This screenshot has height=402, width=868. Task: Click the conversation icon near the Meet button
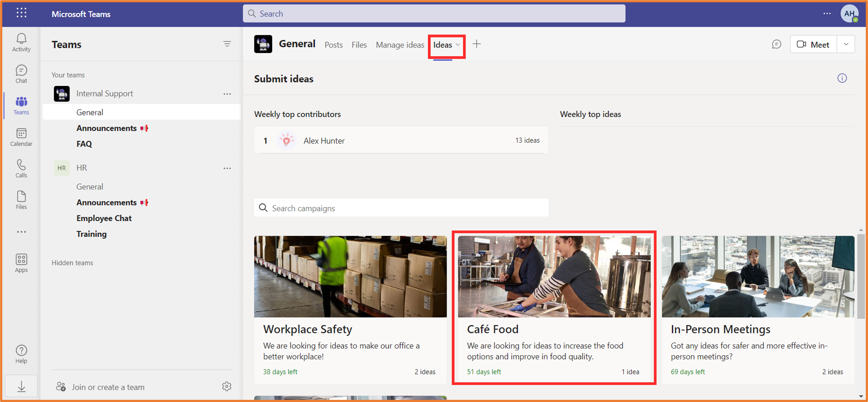pyautogui.click(x=777, y=44)
